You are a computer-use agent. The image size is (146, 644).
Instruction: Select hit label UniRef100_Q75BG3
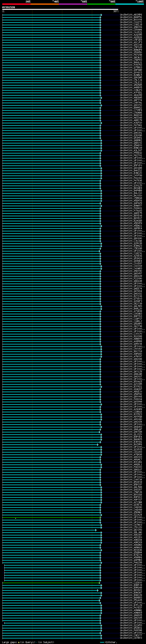[x=131, y=67]
